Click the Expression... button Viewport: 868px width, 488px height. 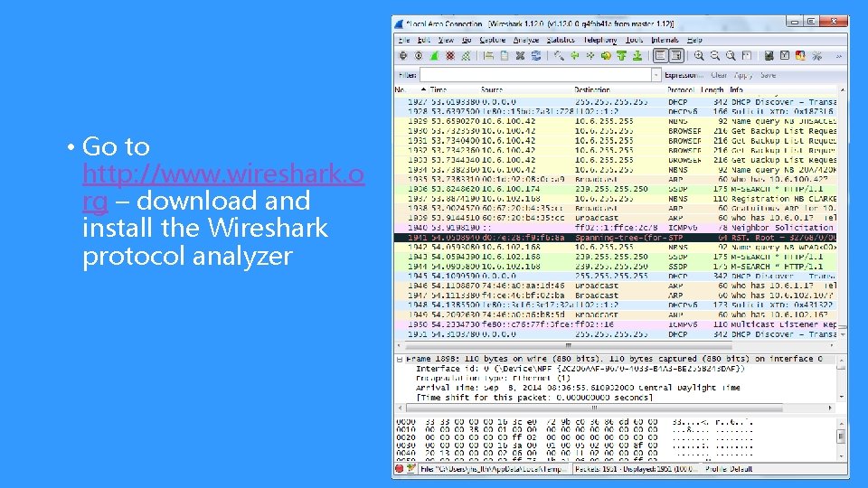pyautogui.click(x=684, y=75)
